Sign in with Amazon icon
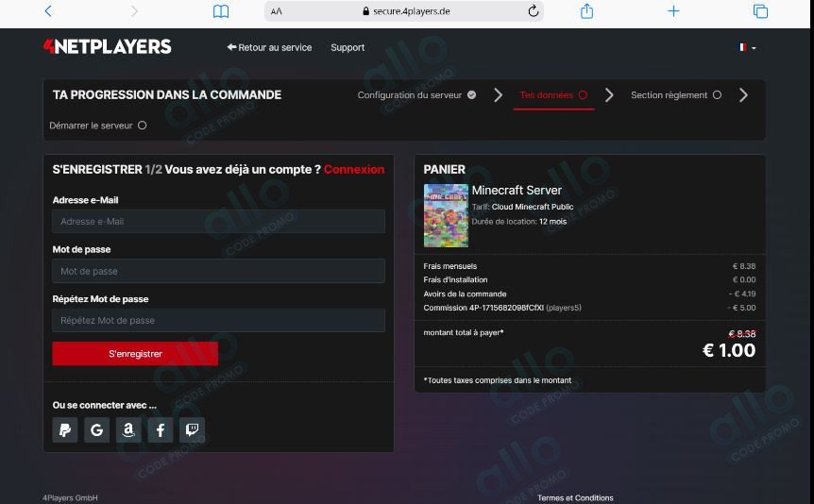The image size is (814, 504). [x=128, y=429]
